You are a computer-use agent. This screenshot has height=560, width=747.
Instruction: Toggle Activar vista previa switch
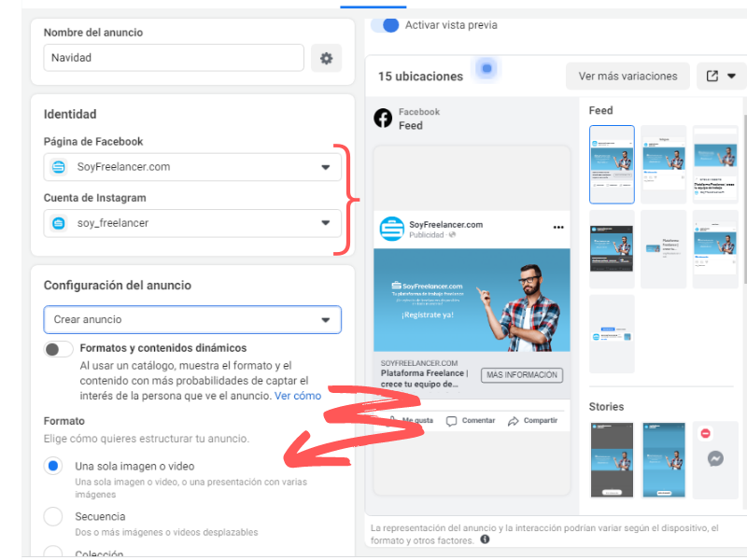[385, 25]
